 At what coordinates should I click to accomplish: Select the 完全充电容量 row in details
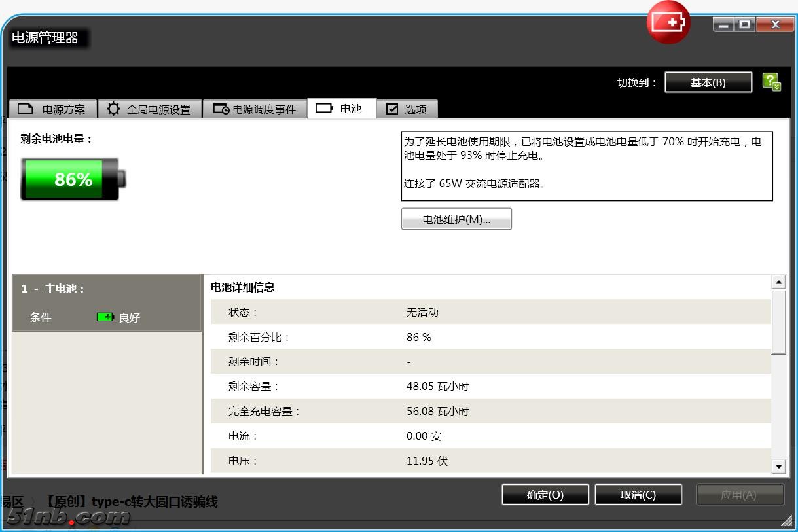pyautogui.click(x=490, y=411)
